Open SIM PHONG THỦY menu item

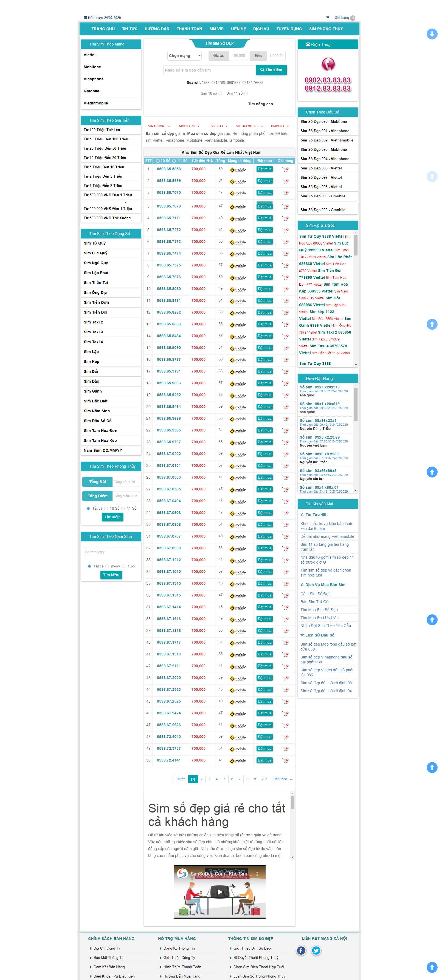click(326, 29)
